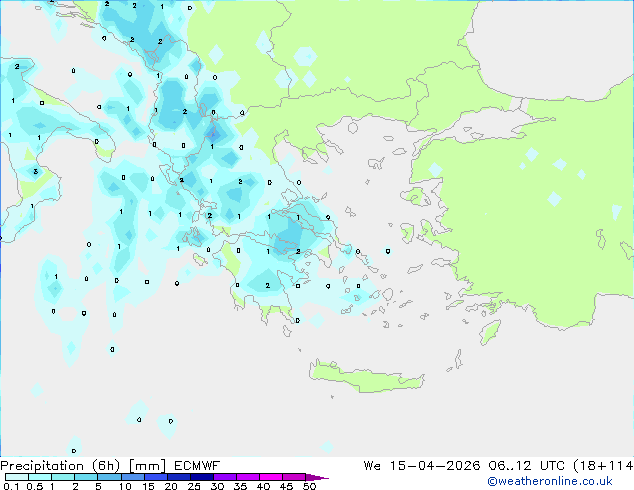Click the 0.1–0.5 mm palest legend swatch

(17, 477)
